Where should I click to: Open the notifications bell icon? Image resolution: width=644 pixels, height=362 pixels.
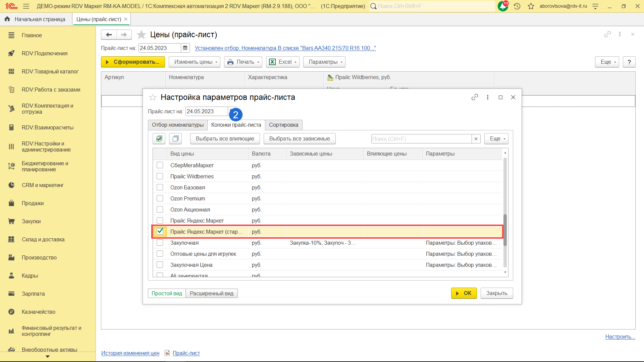coord(503,6)
